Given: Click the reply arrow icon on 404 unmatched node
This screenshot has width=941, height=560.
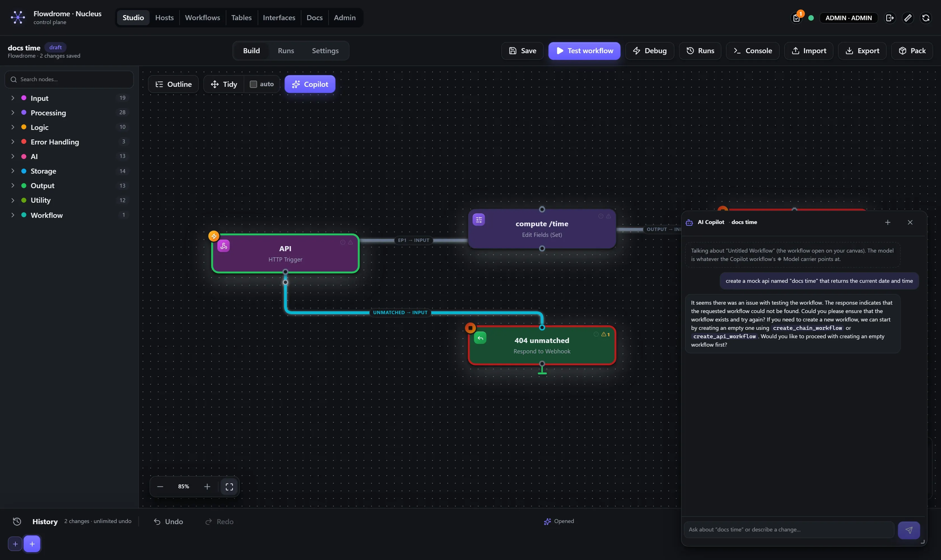Looking at the screenshot, I should pos(480,338).
